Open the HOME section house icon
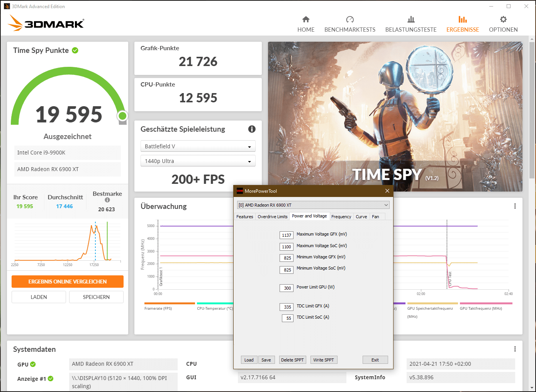The image size is (536, 392). (x=306, y=19)
